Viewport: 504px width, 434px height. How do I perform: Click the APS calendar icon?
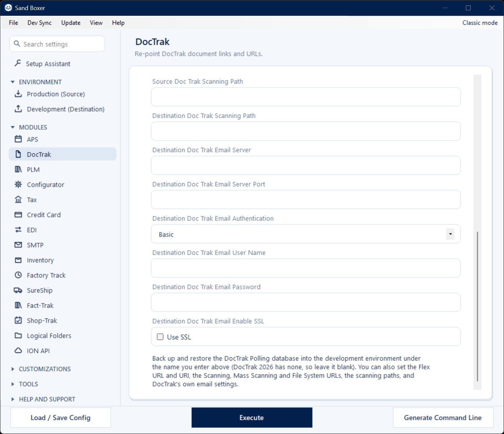[x=18, y=139]
